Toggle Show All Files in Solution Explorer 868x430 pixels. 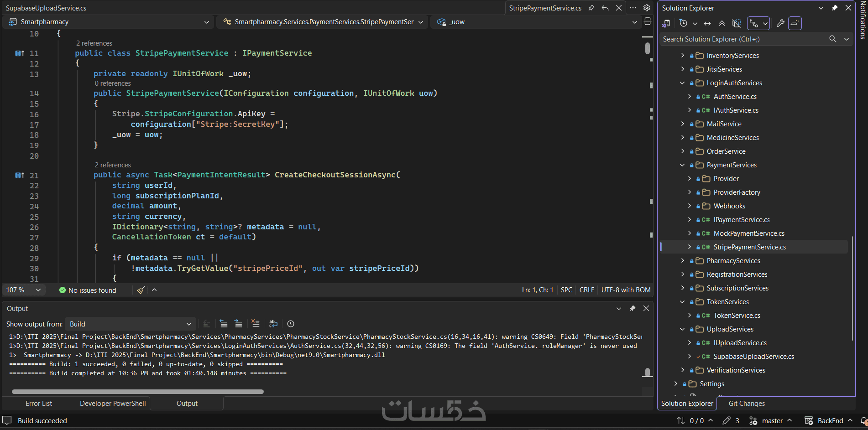736,23
